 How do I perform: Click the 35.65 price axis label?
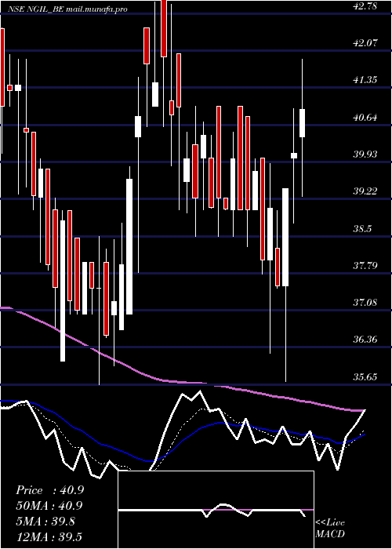[x=365, y=377]
